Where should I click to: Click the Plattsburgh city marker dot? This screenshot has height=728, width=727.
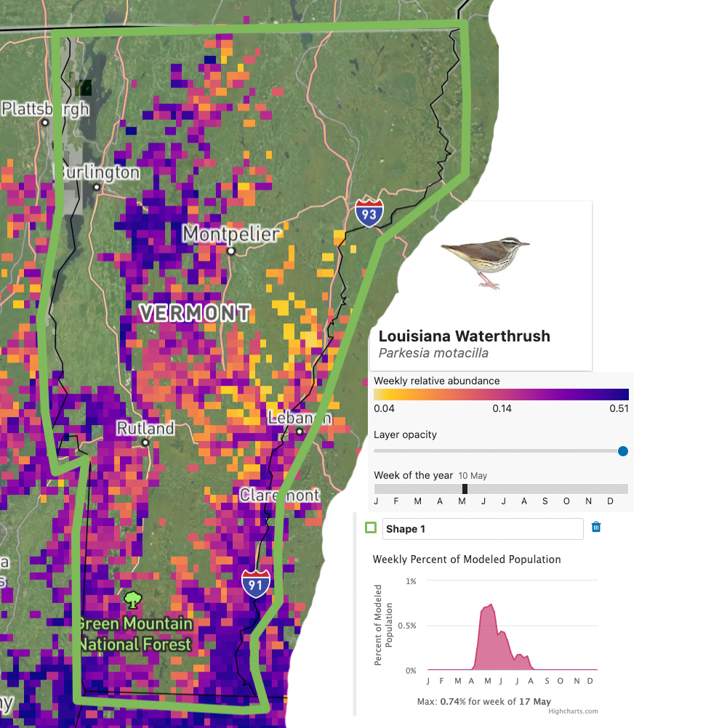(x=44, y=122)
